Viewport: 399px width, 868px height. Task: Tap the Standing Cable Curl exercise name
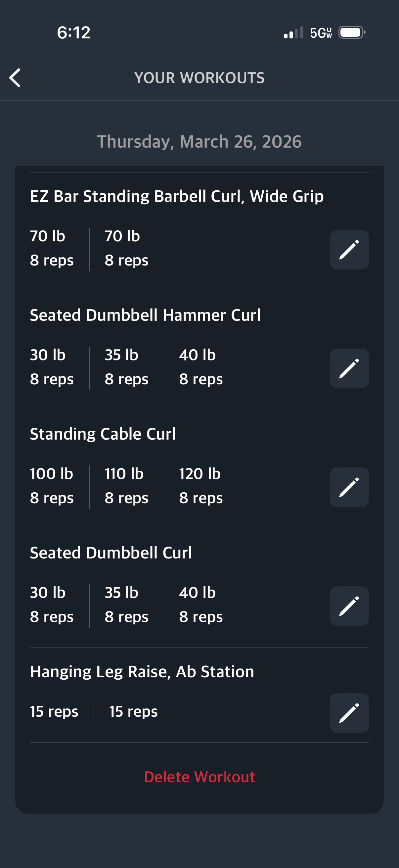[103, 434]
